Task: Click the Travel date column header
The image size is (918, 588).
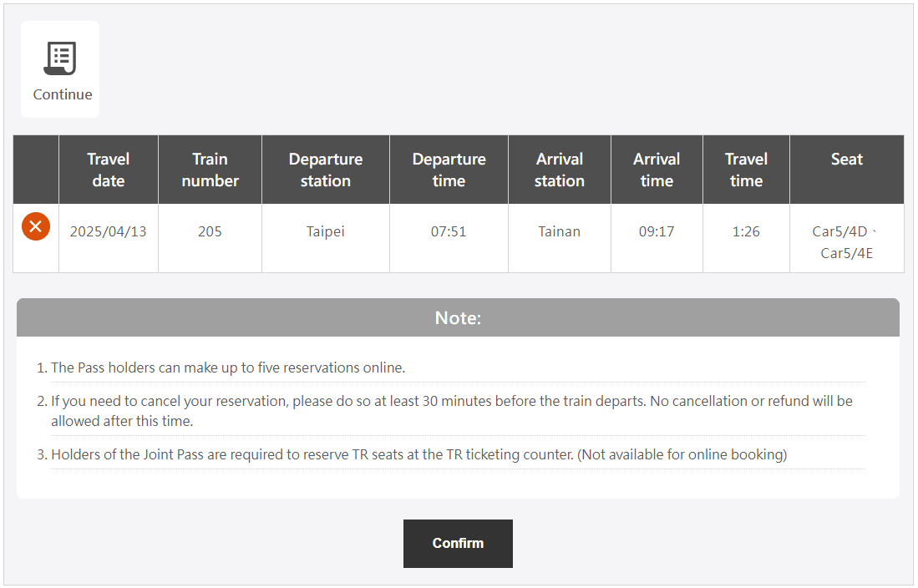Action: tap(109, 170)
